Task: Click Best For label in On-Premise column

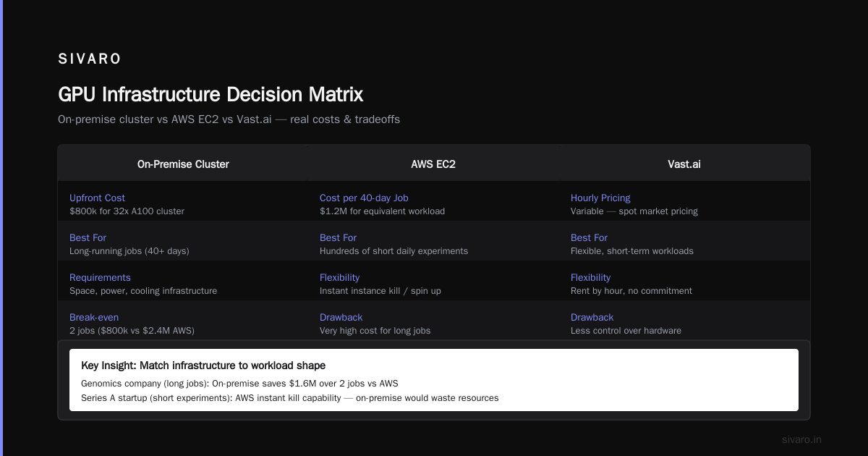Action: 88,237
